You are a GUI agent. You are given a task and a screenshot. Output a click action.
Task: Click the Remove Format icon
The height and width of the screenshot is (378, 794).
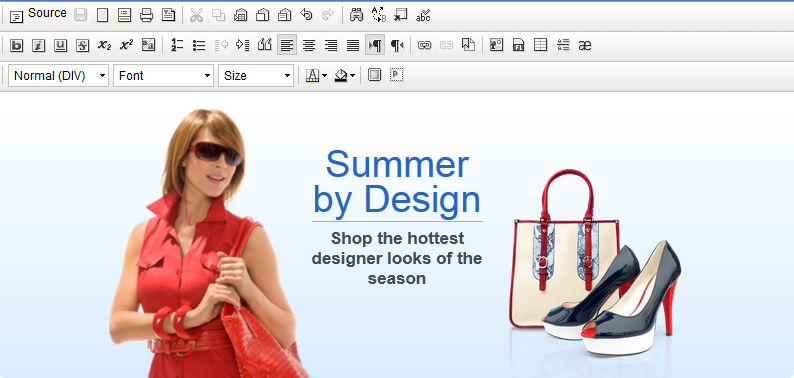148,45
